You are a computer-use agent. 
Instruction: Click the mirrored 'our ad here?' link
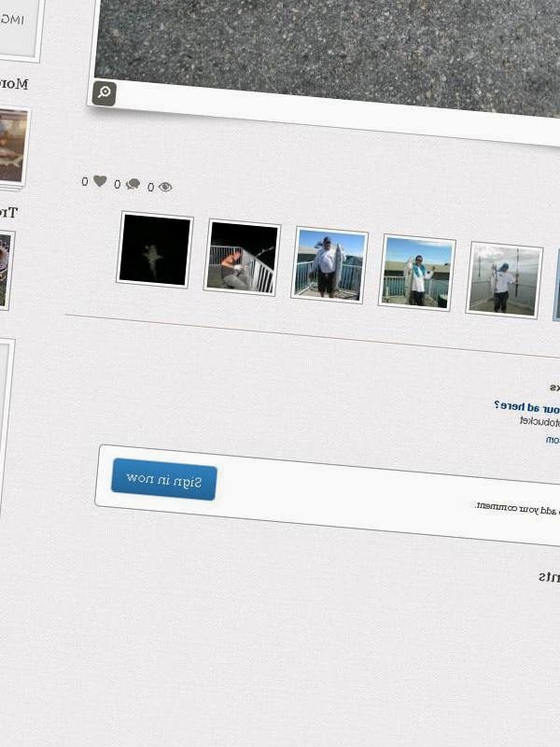click(527, 408)
